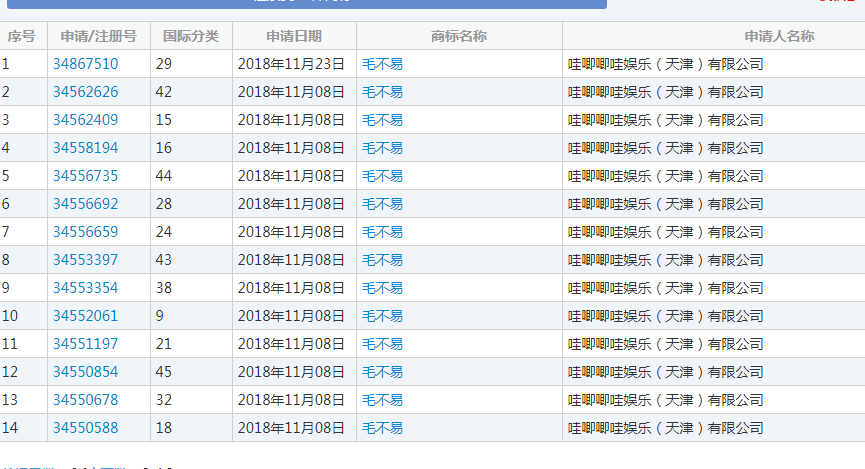Open registration number 34553354
865x469 pixels.
[x=86, y=288]
